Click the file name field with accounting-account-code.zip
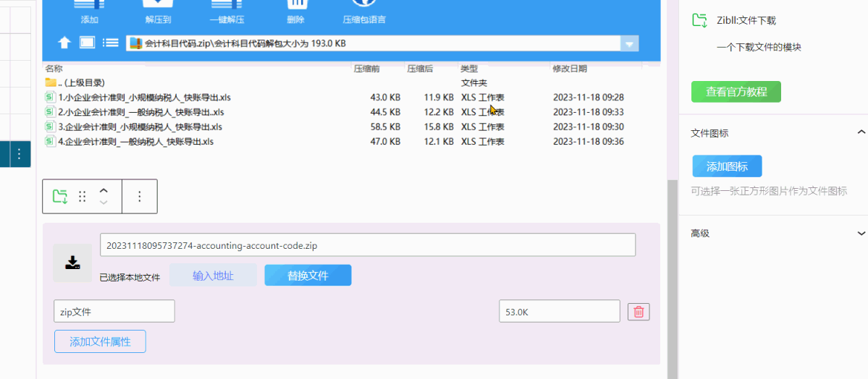868x379 pixels. coord(368,244)
